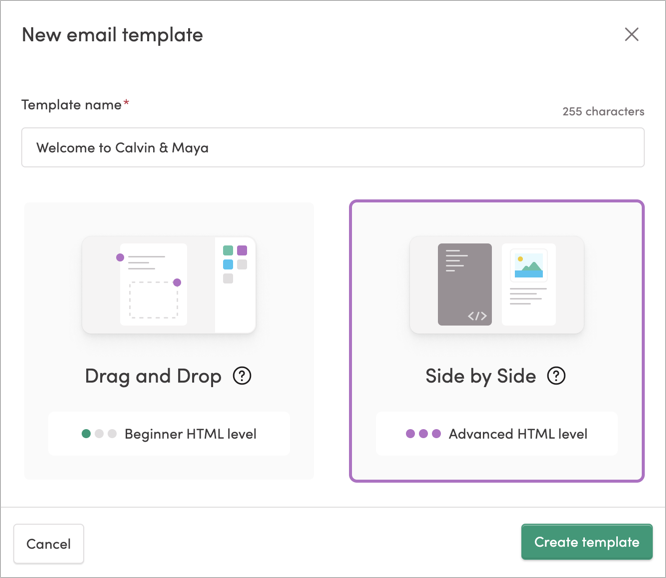Viewport: 666px width, 578px height.
Task: Open the Side by Side help icon
Action: coord(556,376)
